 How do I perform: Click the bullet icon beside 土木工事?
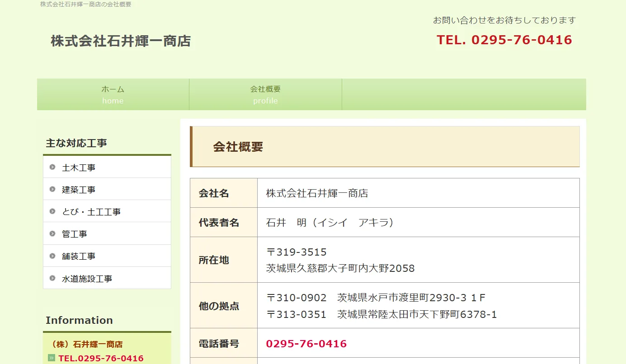(52, 167)
